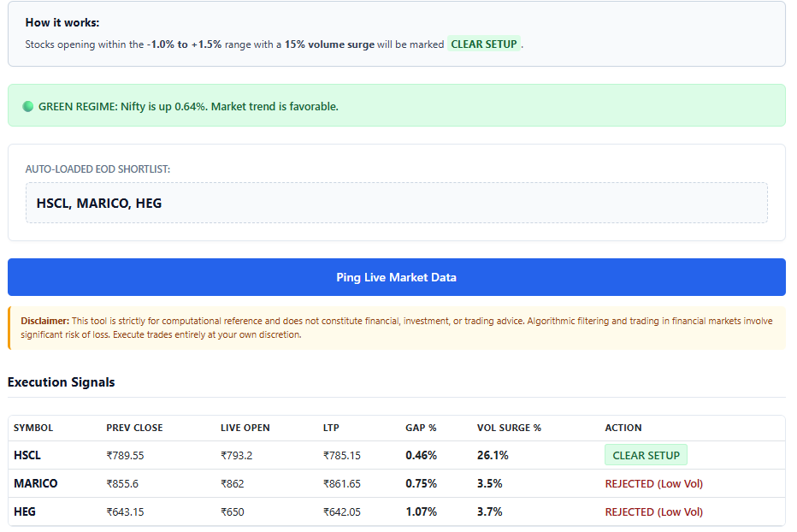Click HEG live open ₹650
Image resolution: width=797 pixels, height=532 pixels.
[233, 511]
